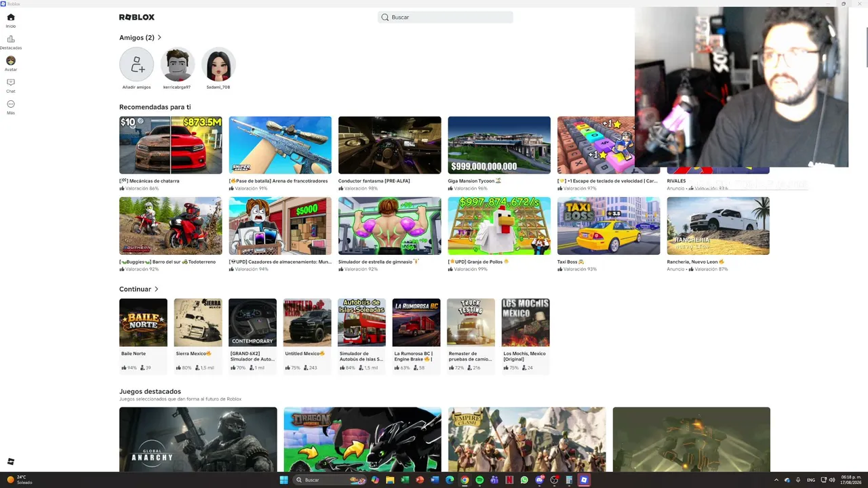Click the 'Juegos destacados' heading
This screenshot has height=488, width=868.
click(150, 391)
